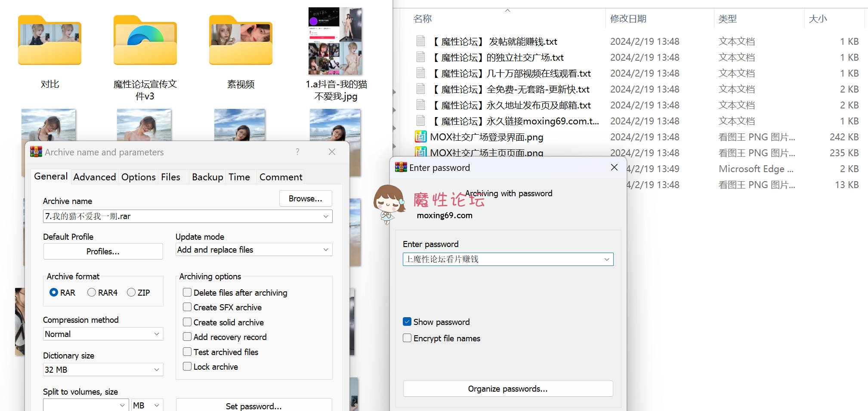Check Create SFX archive
The height and width of the screenshot is (411, 868).
pyautogui.click(x=187, y=307)
